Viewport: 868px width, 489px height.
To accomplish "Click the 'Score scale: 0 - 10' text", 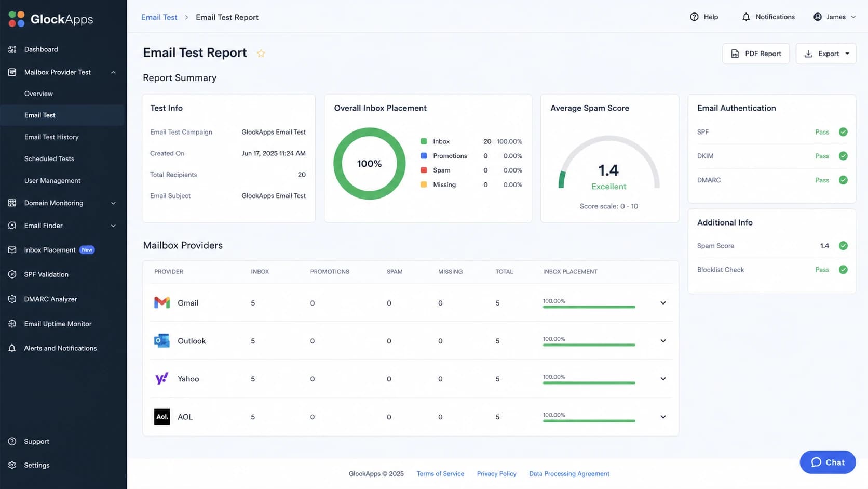I will pyautogui.click(x=609, y=206).
